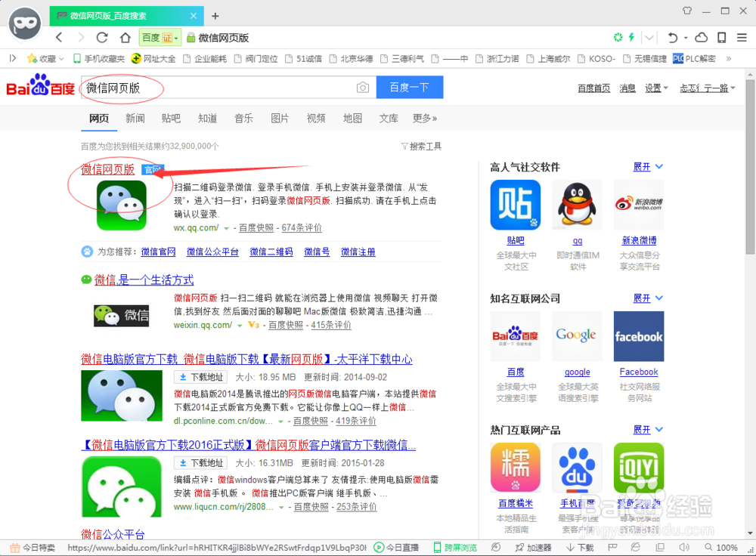
Task: Open the 微信二维码 recommended link
Action: (x=271, y=252)
